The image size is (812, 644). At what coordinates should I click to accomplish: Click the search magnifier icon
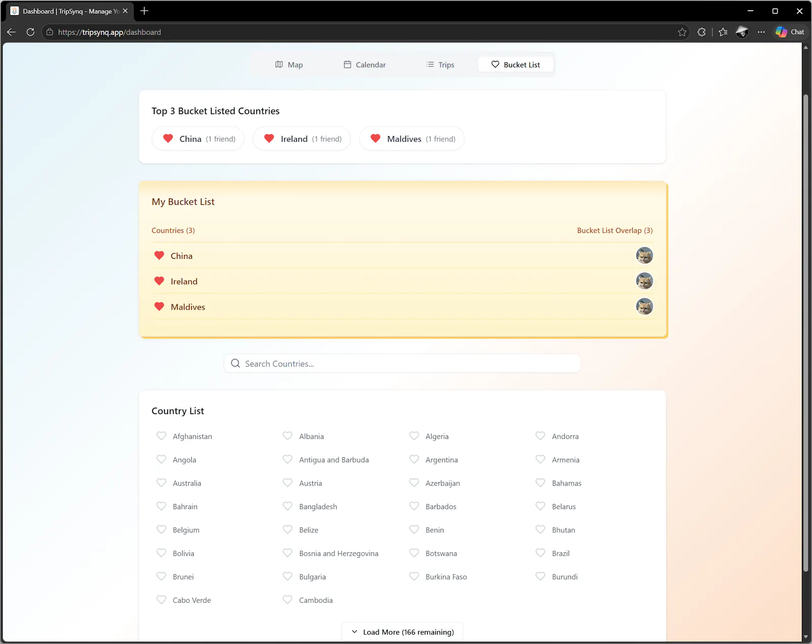pos(235,363)
